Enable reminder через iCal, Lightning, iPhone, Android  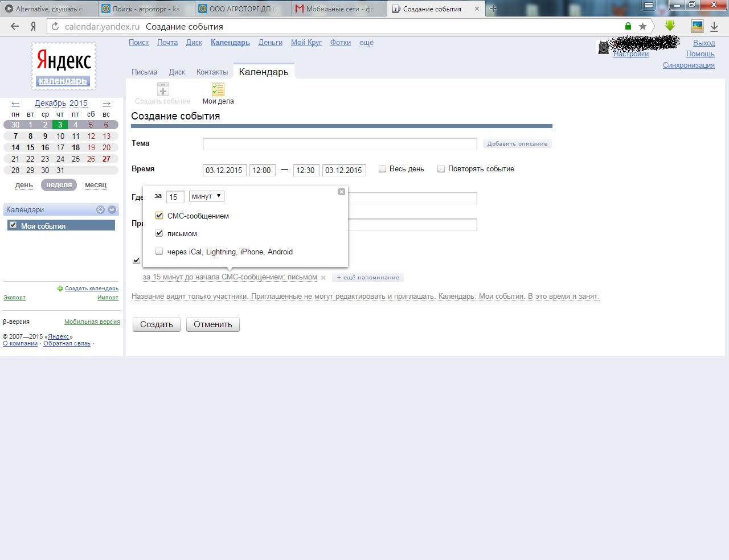pyautogui.click(x=159, y=252)
